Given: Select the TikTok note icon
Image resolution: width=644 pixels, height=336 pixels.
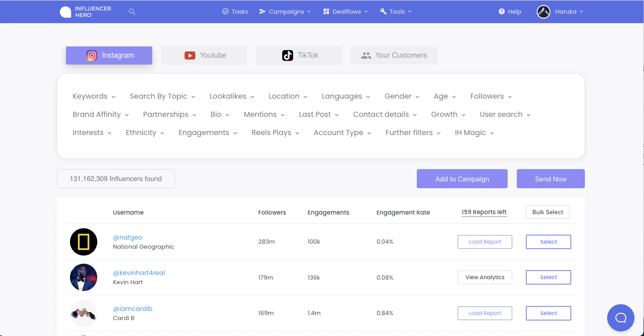Looking at the screenshot, I should click(288, 55).
